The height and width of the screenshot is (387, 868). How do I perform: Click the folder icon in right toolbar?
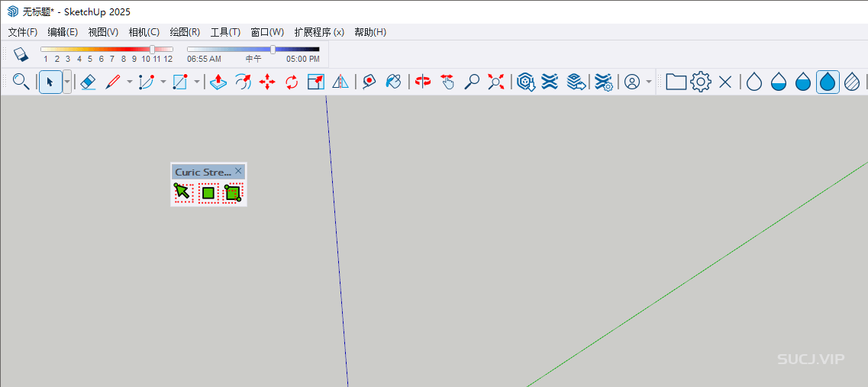(x=676, y=82)
